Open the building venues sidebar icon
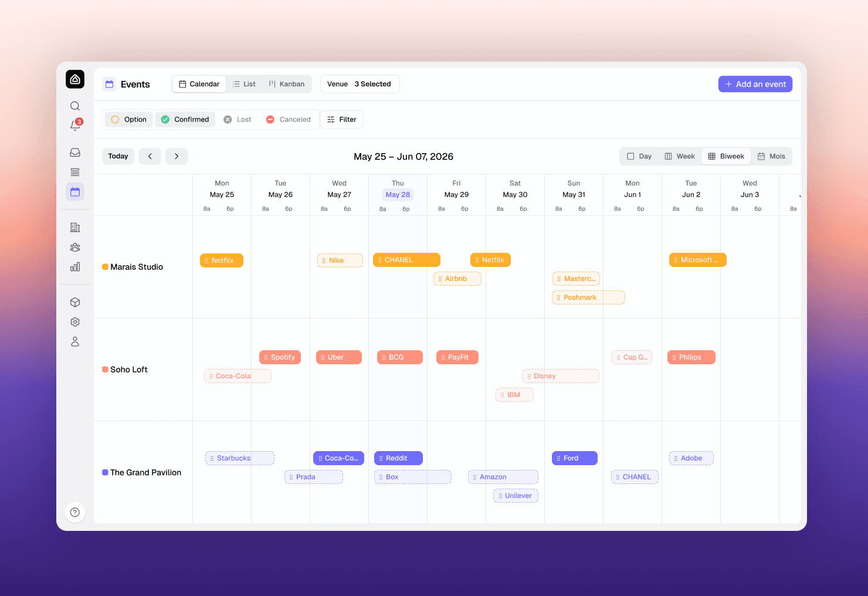 tap(75, 228)
